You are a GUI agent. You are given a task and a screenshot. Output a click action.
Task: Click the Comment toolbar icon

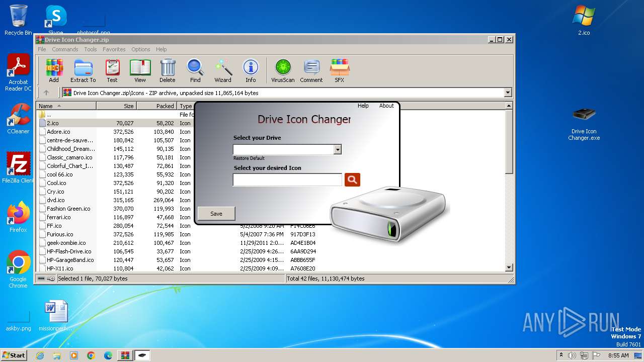pos(311,70)
